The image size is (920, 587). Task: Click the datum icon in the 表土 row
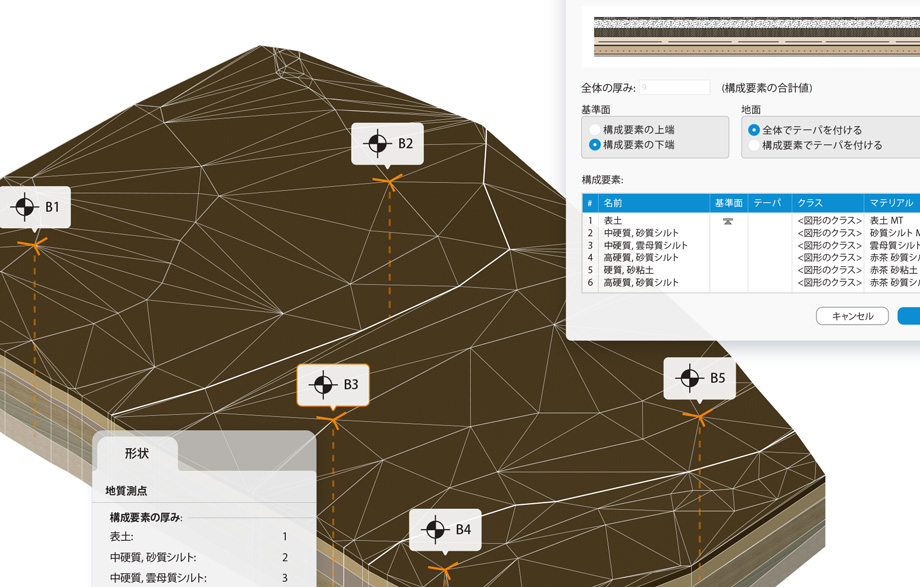coord(728,221)
